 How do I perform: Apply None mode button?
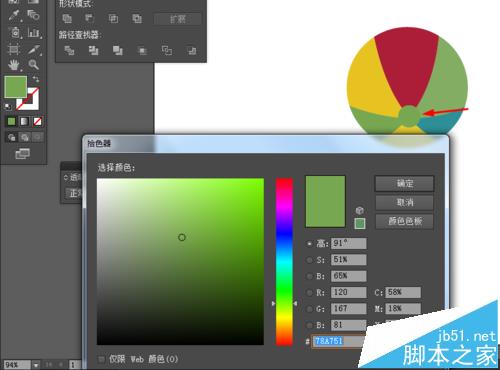pyautogui.click(x=38, y=121)
